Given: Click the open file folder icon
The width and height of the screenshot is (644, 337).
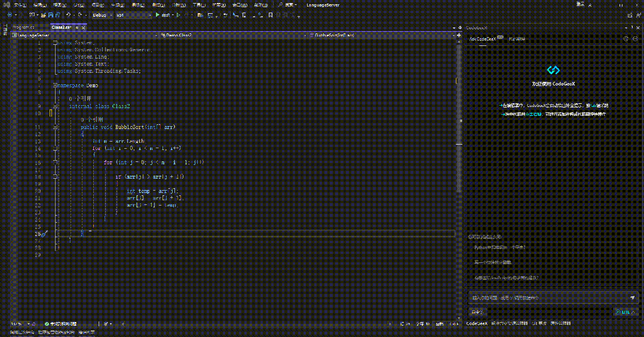Looking at the screenshot, I should (x=43, y=15).
